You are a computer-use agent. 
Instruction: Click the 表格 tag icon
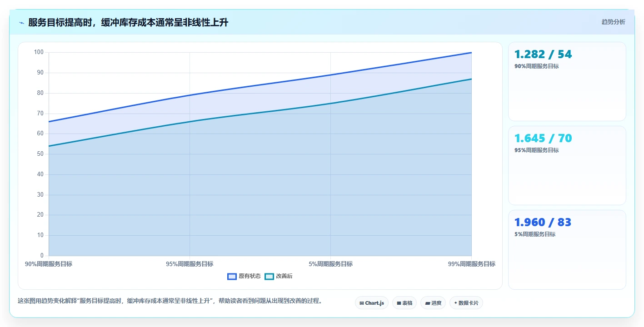tap(399, 303)
